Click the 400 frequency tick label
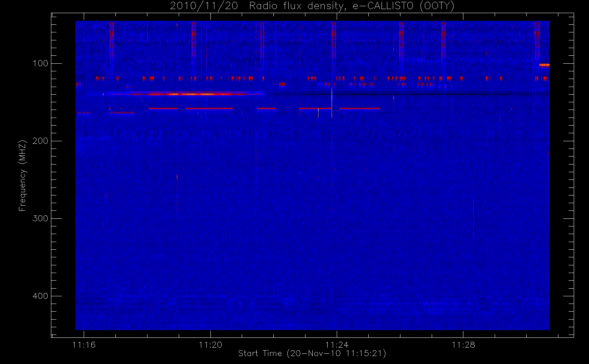 click(x=40, y=296)
